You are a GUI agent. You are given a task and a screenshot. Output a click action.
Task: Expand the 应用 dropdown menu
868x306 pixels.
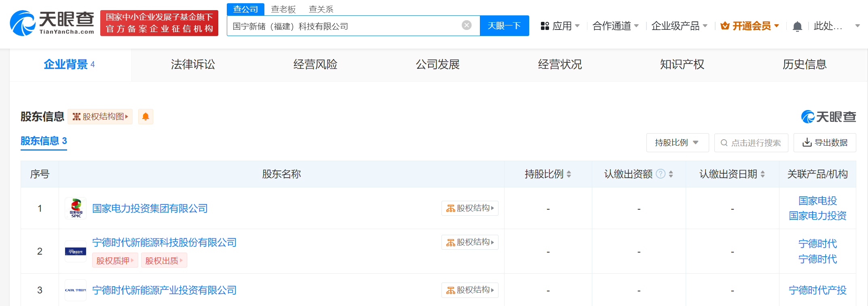pos(560,26)
